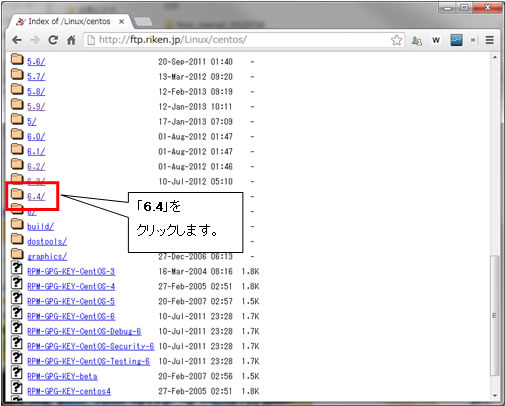Click unknown-file icon beside RPM-GPG-KEY-beta
The height and width of the screenshot is (406, 505).
click(16, 373)
